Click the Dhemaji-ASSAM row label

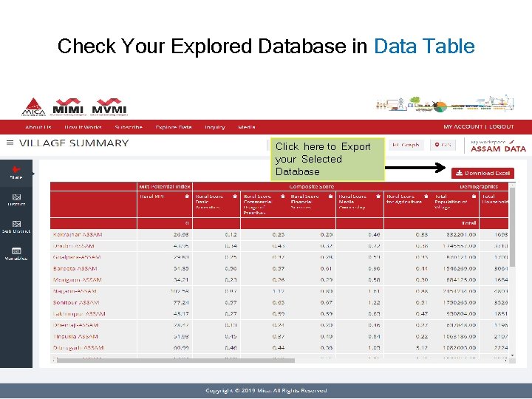(x=75, y=325)
